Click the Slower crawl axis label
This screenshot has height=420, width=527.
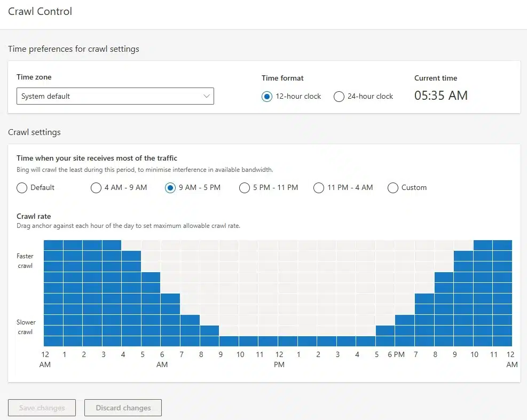click(26, 327)
